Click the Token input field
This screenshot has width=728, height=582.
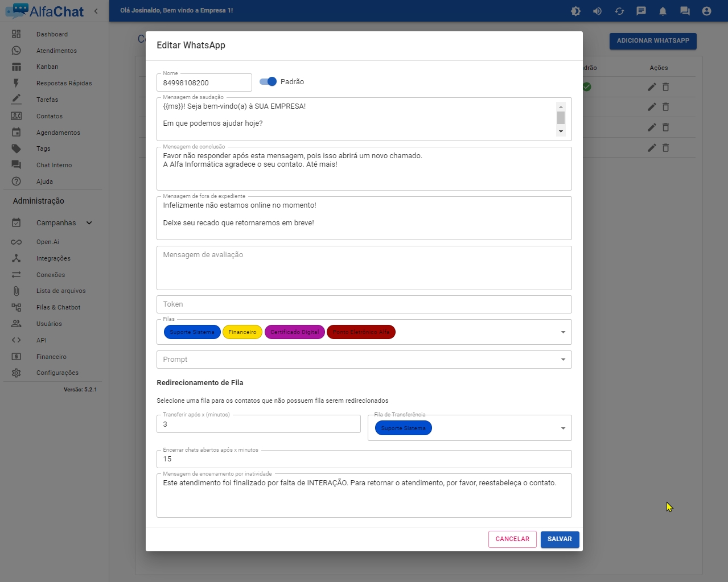[364, 304]
